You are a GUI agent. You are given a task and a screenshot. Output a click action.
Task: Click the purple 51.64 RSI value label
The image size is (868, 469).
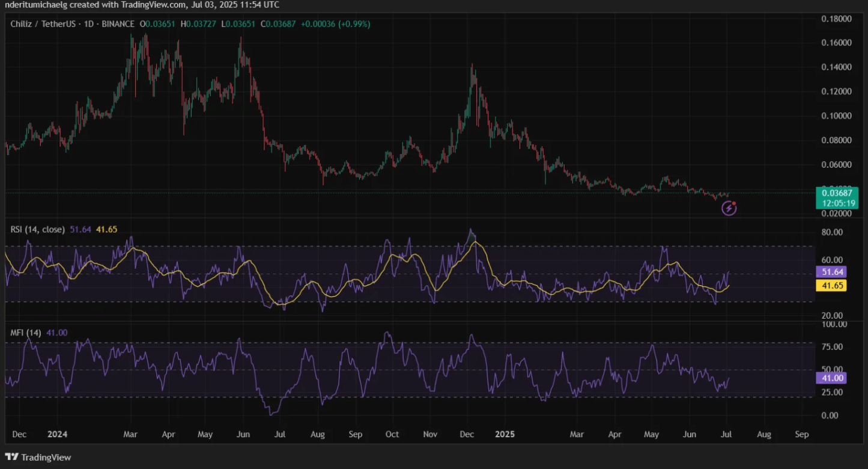click(x=831, y=272)
